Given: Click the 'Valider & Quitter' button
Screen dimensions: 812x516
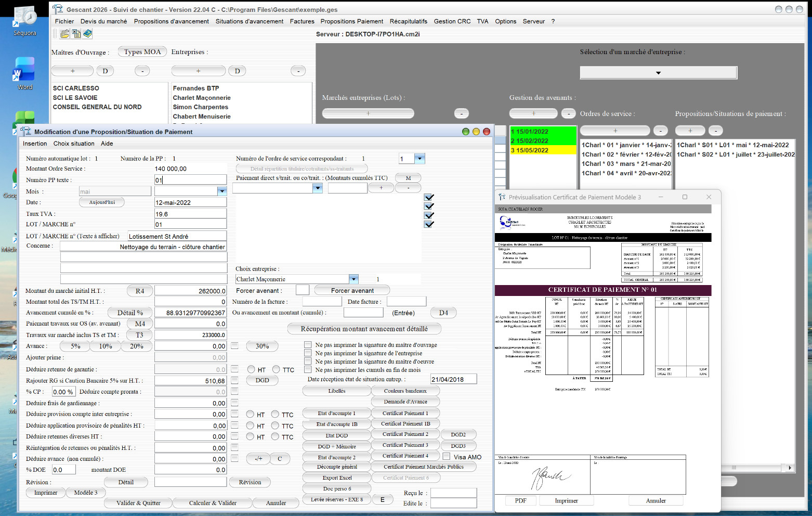Looking at the screenshot, I should 138,503.
